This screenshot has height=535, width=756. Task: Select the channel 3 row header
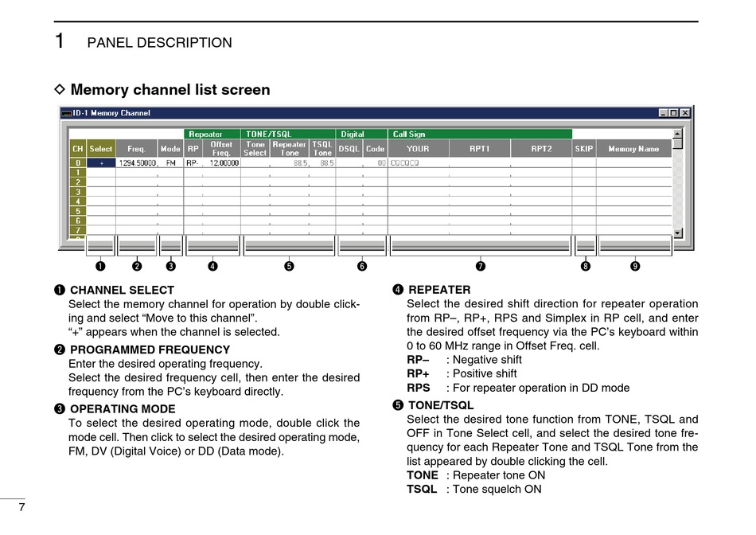point(77,192)
